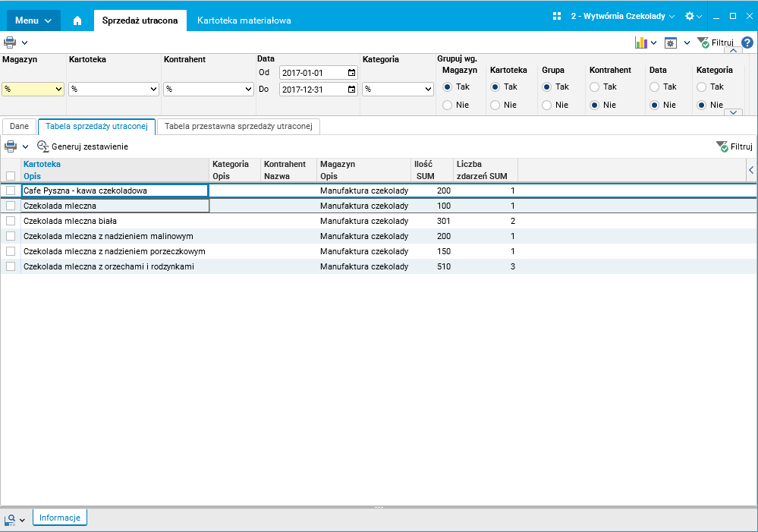
Task: Tick the checkbox for Czekolada mleczna biała row
Action: (x=11, y=221)
